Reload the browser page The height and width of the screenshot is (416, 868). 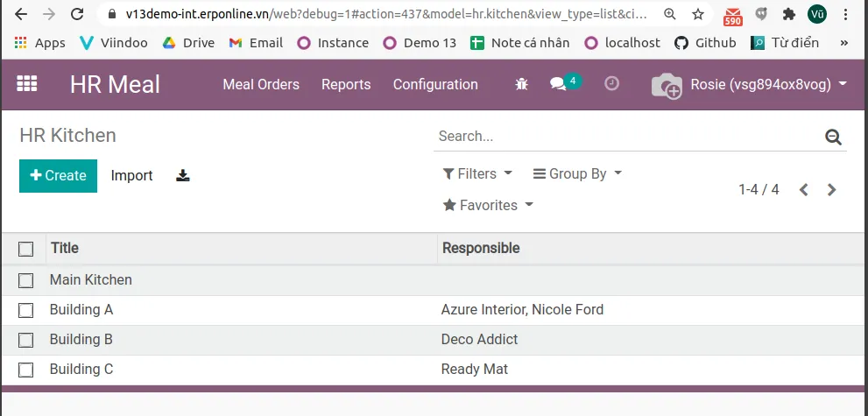(x=77, y=14)
